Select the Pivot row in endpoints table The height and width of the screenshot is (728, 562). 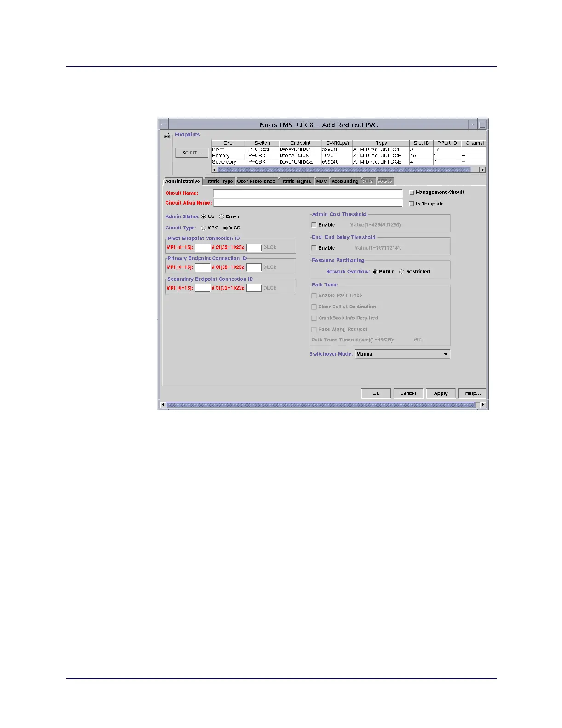(x=348, y=150)
